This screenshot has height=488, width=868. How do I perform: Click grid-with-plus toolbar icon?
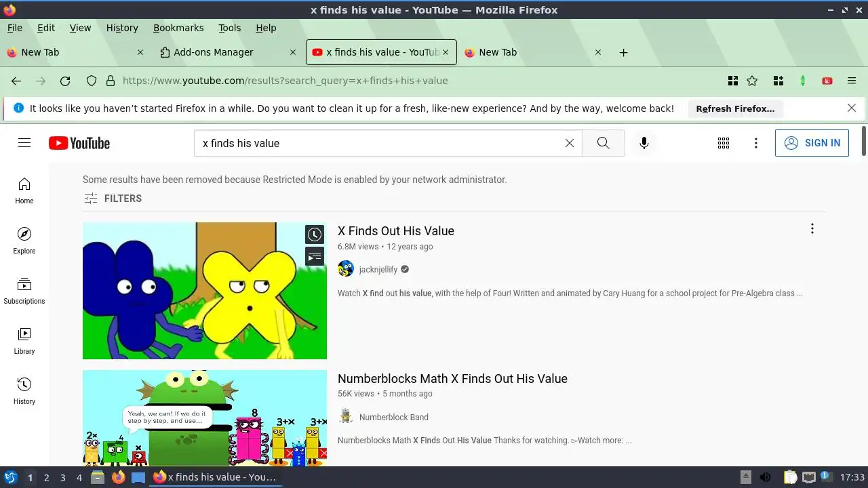778,81
